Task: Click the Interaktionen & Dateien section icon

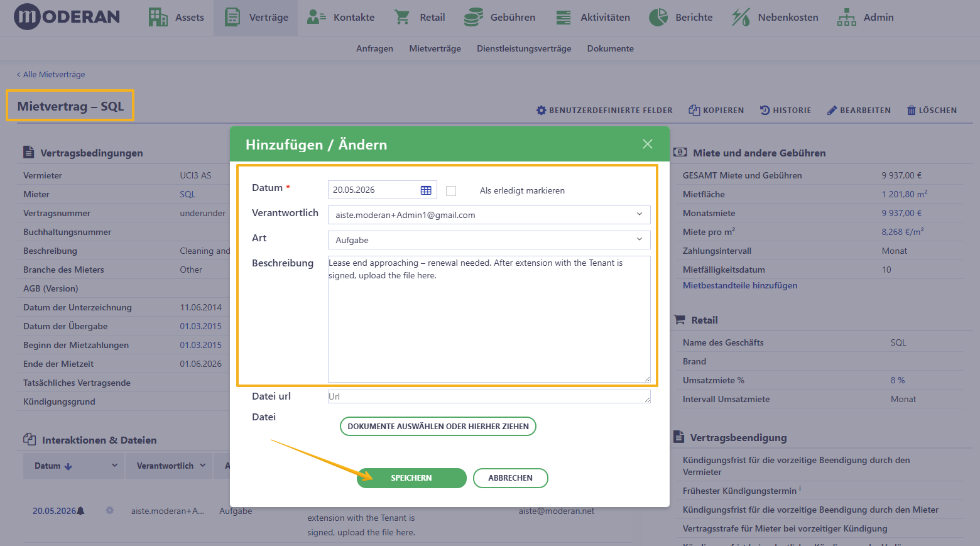Action: coord(29,439)
